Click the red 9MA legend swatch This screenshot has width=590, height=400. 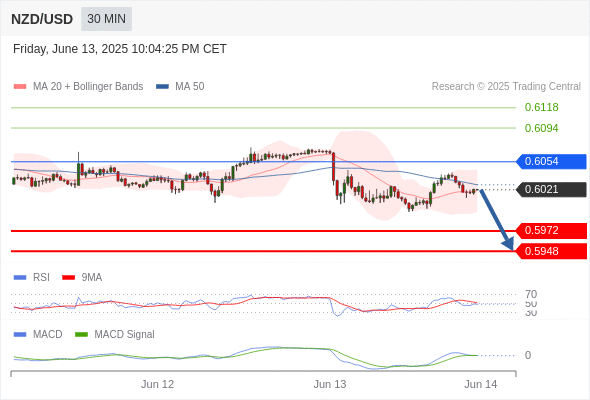pyautogui.click(x=68, y=278)
